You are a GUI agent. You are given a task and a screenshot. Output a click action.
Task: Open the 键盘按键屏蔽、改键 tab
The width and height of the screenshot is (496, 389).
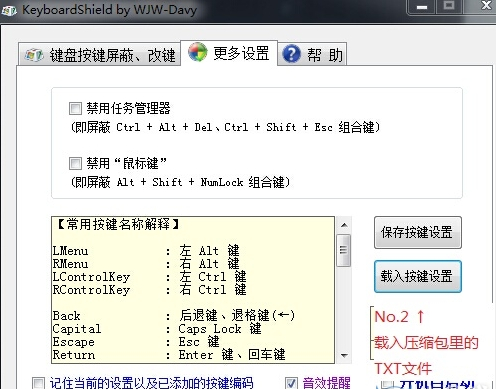pos(99,54)
